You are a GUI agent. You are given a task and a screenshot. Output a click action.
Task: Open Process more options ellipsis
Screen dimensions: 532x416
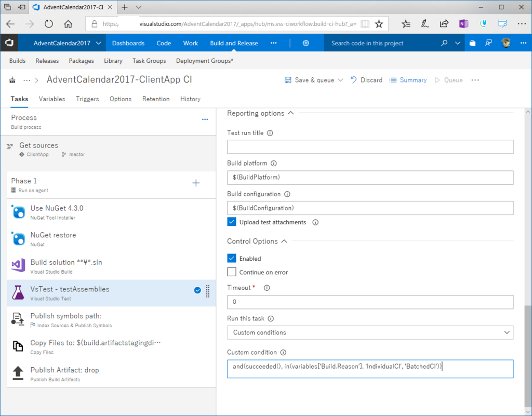(205, 119)
